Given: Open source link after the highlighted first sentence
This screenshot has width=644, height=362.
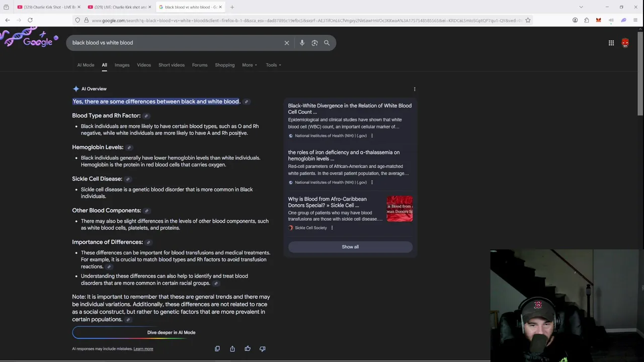Looking at the screenshot, I should coord(247,102).
